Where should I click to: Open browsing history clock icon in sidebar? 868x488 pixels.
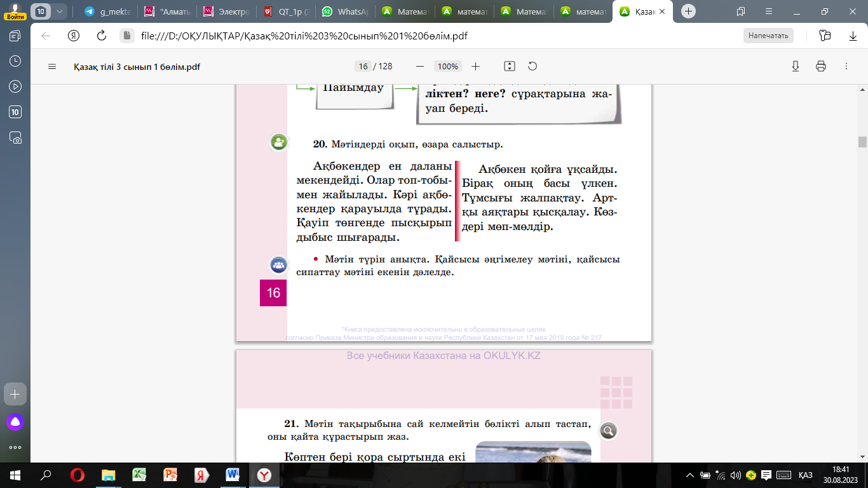[x=15, y=62]
